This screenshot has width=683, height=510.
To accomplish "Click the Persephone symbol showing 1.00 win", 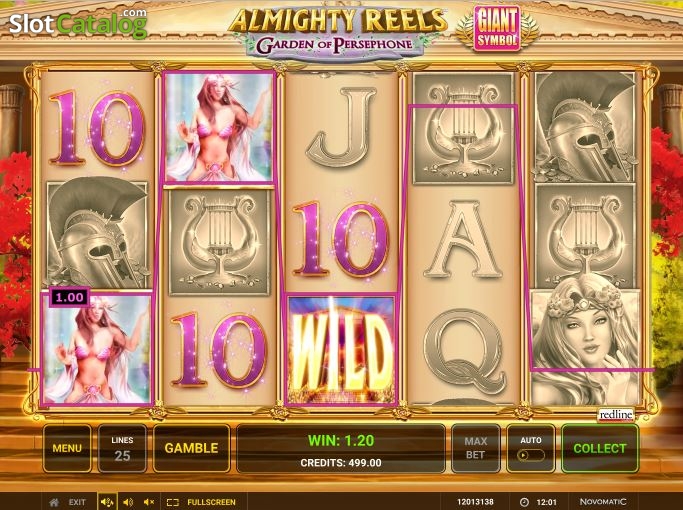I will pyautogui.click(x=97, y=348).
